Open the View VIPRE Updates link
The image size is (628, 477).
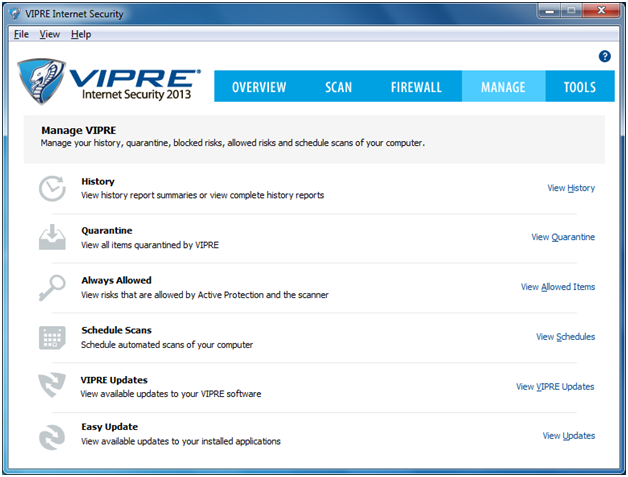coord(555,386)
